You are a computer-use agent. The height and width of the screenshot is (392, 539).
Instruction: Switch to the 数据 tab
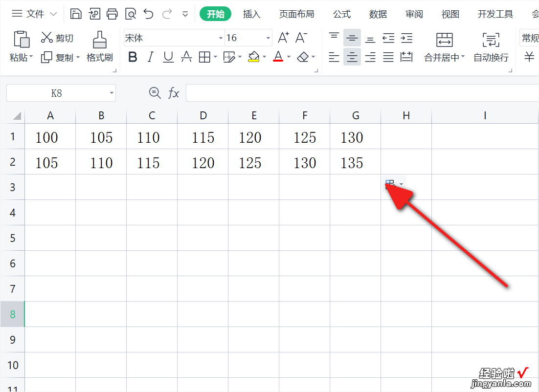[x=378, y=14]
